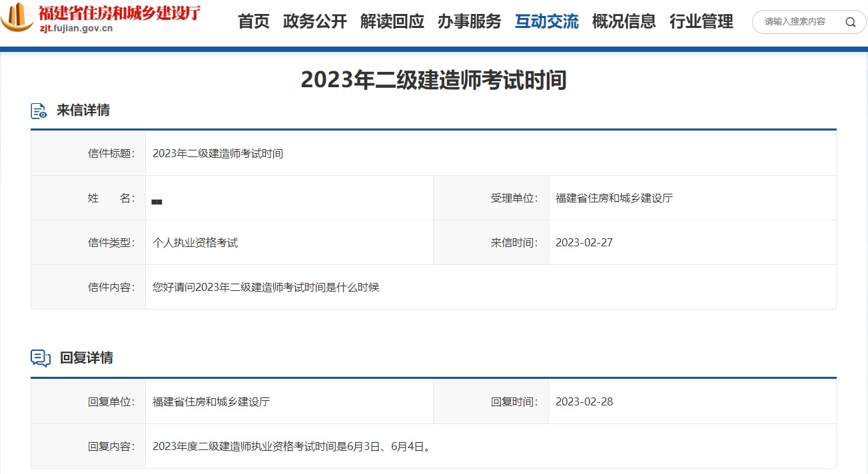Click the search magnifier icon
The height and width of the screenshot is (474, 868).
tap(850, 22)
